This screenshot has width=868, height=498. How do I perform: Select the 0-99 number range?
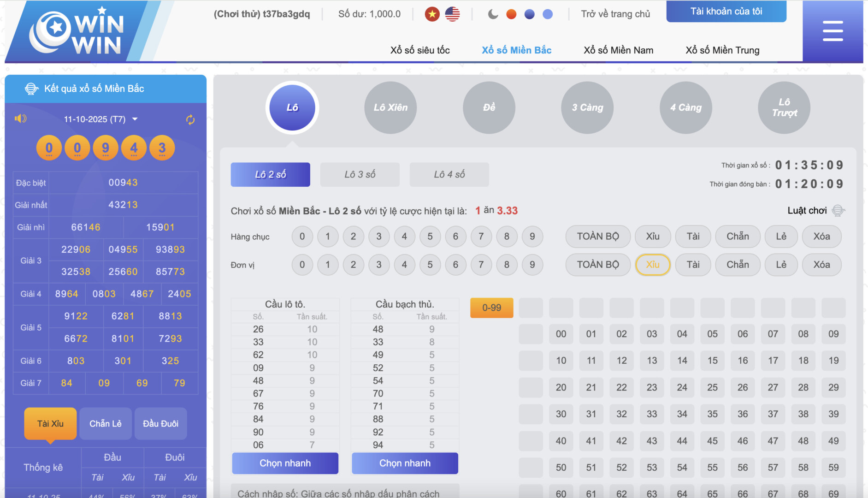[491, 308]
